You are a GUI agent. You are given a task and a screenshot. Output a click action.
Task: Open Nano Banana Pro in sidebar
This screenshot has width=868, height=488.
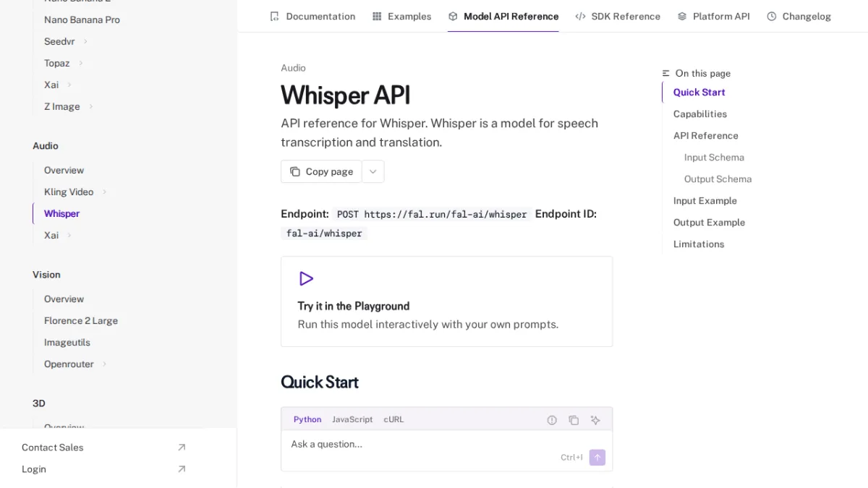(x=82, y=20)
